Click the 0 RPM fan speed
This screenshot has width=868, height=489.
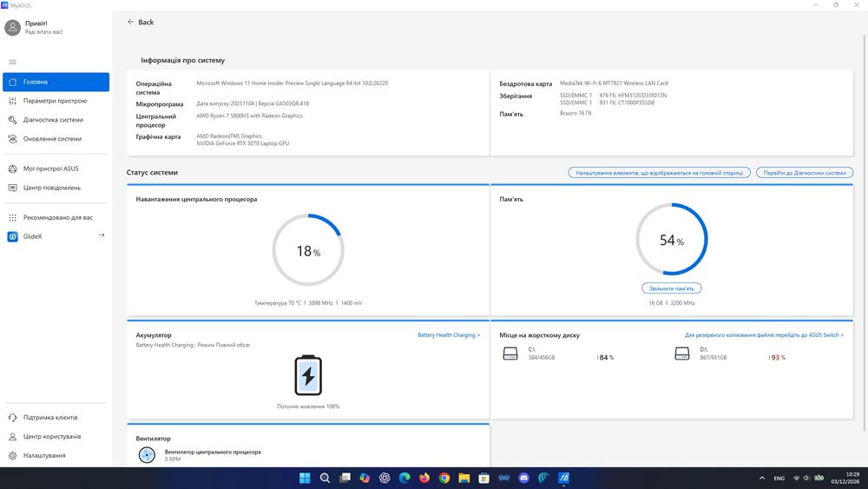[173, 459]
